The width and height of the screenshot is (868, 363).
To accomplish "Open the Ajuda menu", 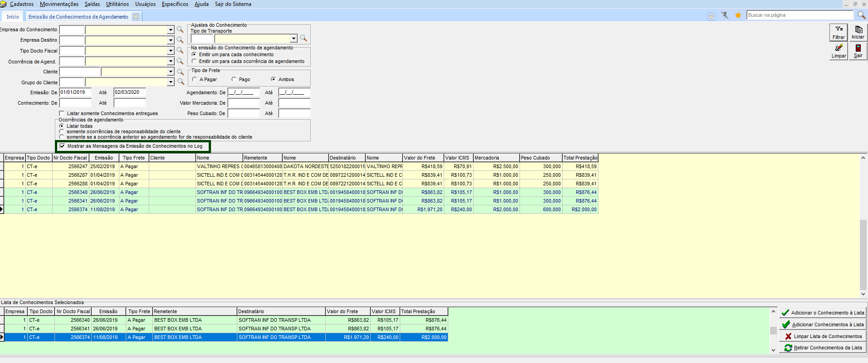I will [x=201, y=4].
